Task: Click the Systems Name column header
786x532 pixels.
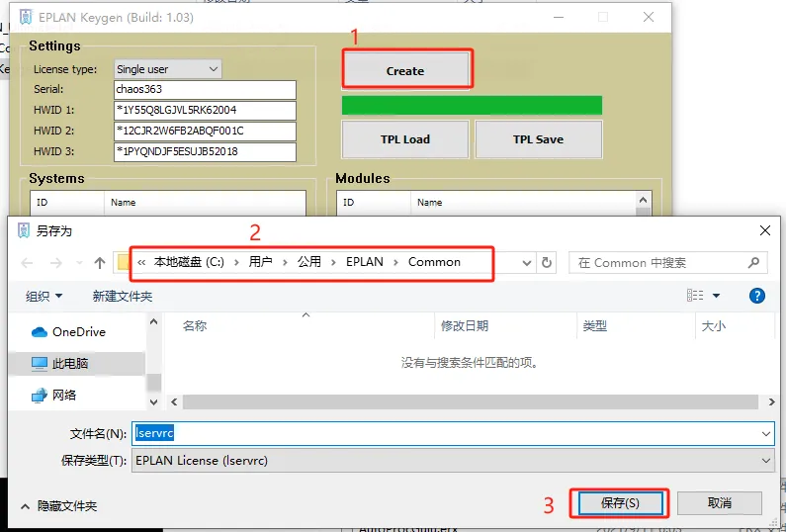Action: 205,203
